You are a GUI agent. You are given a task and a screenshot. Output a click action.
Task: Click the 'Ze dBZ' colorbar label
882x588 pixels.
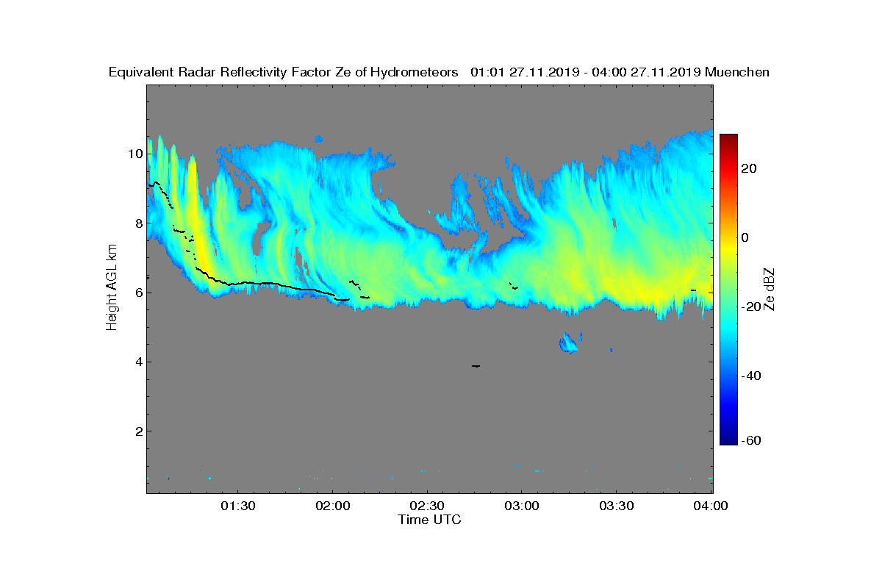[770, 289]
